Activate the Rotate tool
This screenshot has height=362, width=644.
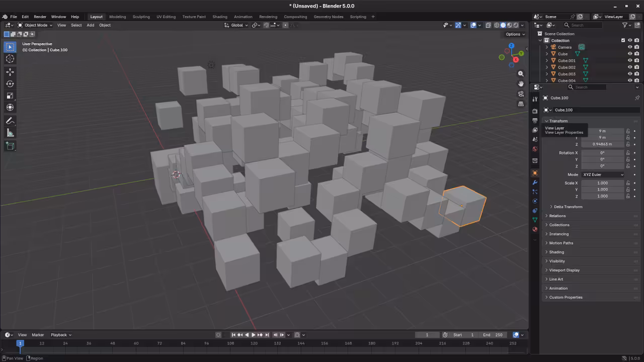click(x=10, y=84)
